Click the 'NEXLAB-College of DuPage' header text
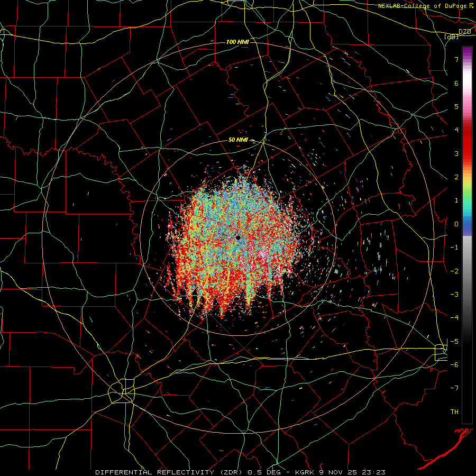 coord(423,6)
